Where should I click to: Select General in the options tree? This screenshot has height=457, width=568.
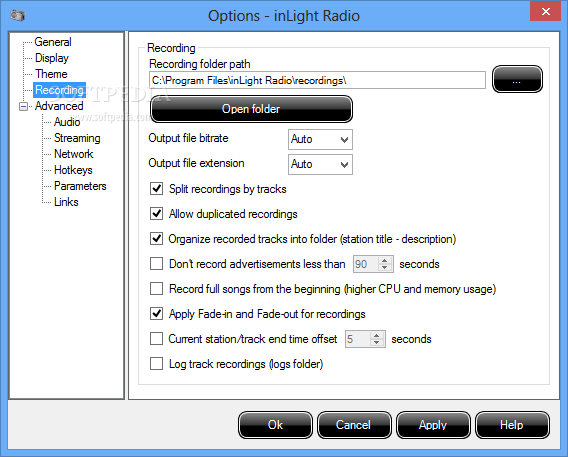(53, 42)
